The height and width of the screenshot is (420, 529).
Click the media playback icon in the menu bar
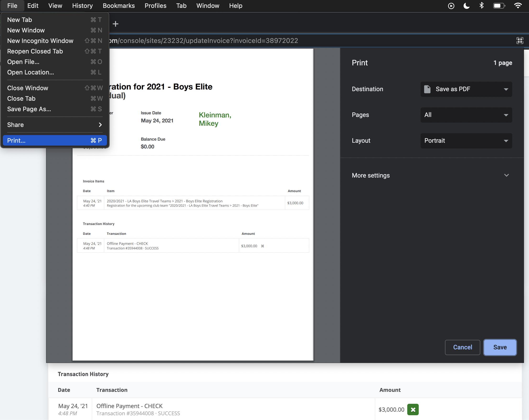tap(451, 6)
